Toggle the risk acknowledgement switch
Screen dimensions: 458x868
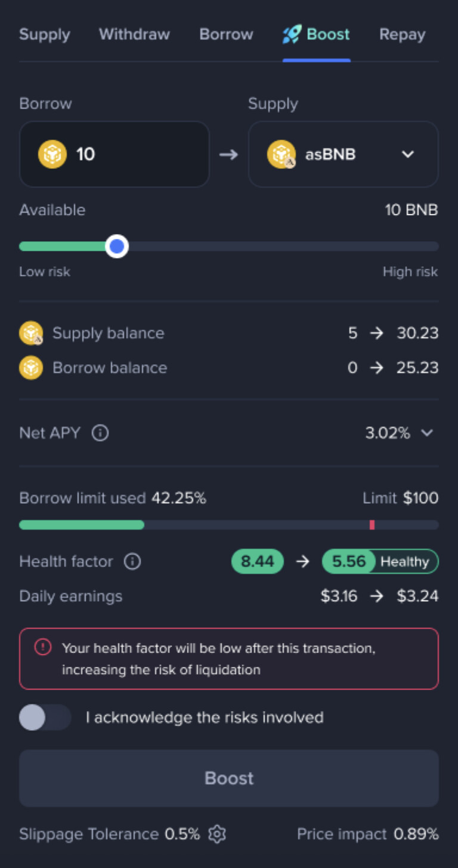(x=45, y=717)
